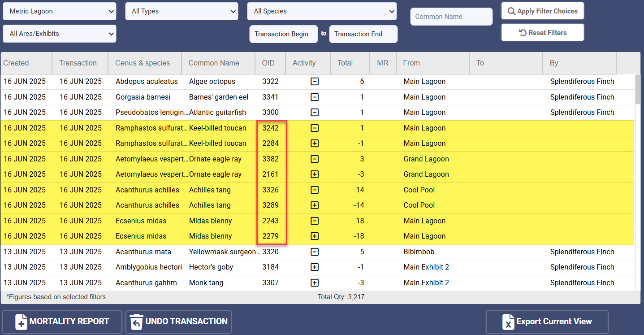Viewport: 644px width, 335px height.
Task: Click the minus activity icon for Algae octopus
Action: point(315,82)
